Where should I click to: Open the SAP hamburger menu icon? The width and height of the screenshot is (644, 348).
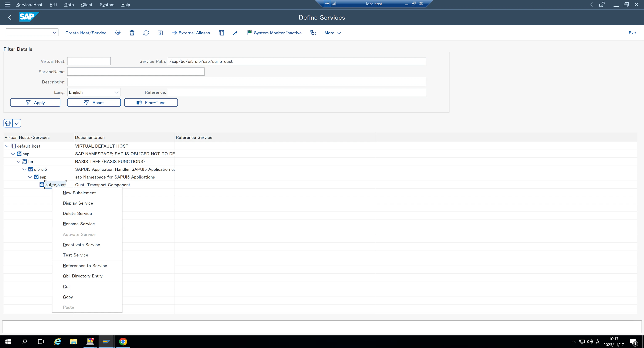click(8, 4)
